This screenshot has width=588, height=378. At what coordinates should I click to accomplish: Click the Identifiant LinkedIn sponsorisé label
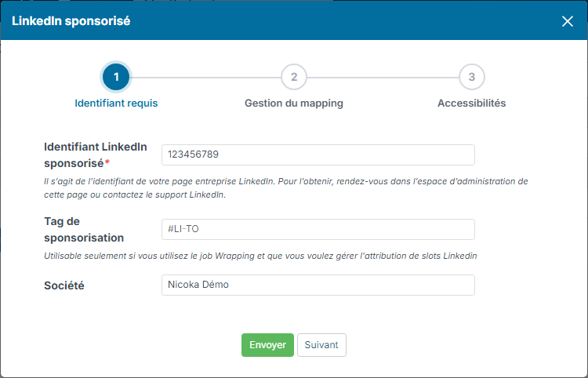click(96, 154)
